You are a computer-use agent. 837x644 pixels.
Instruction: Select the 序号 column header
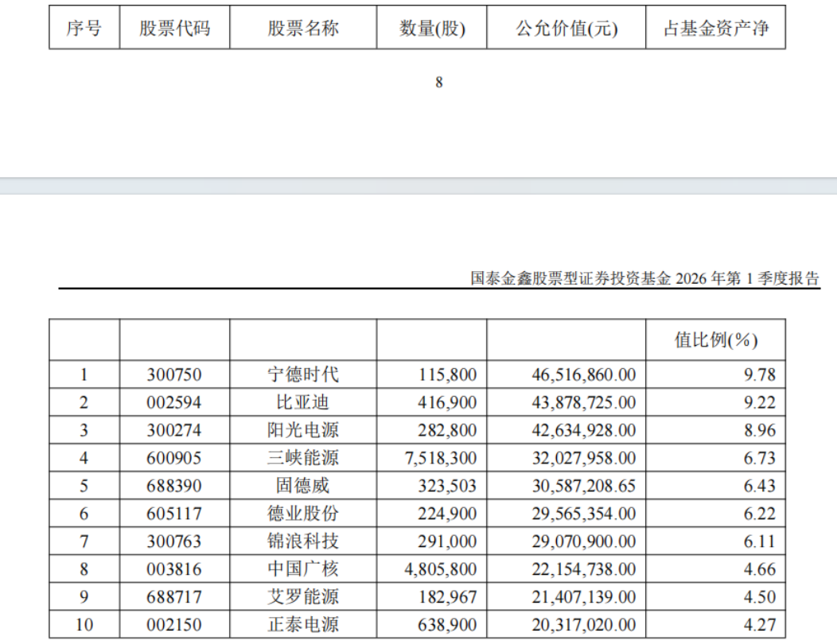(x=84, y=28)
